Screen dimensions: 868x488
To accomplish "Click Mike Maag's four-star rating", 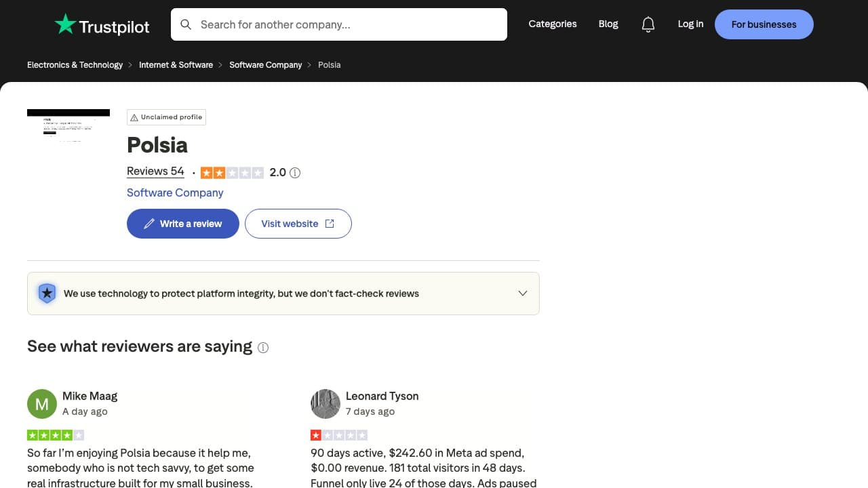I will pos(56,435).
